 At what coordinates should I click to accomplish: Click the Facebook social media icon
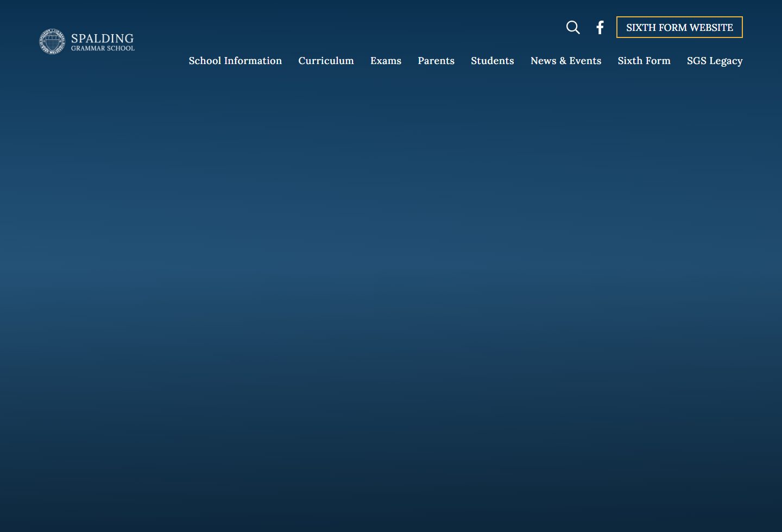(x=600, y=27)
